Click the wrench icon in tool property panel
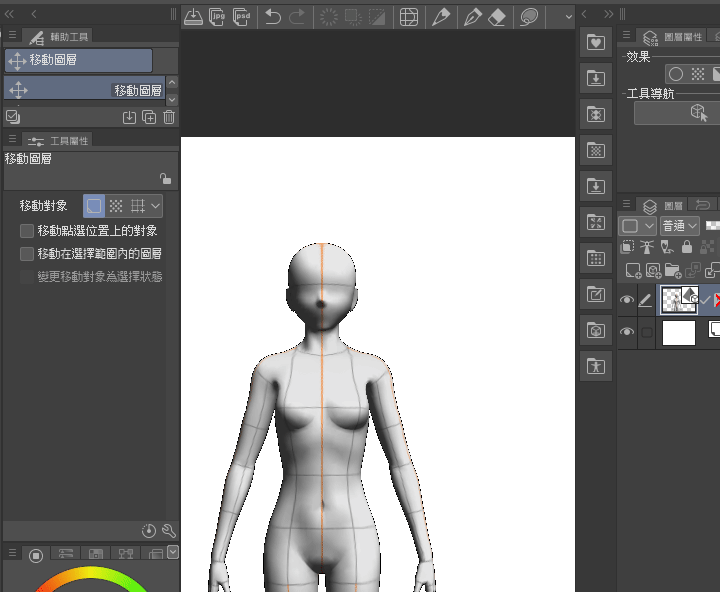Viewport: 720px width, 592px height. pos(169,531)
